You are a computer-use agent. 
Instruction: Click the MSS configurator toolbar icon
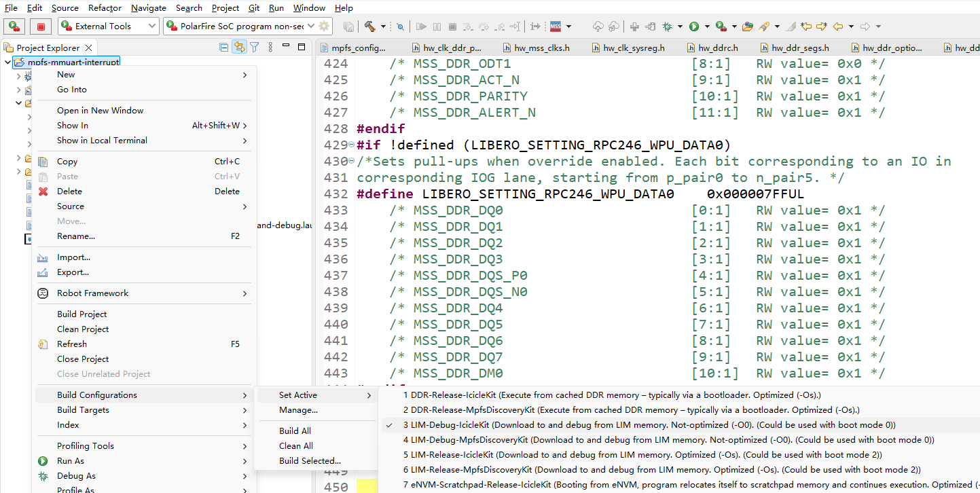(556, 26)
